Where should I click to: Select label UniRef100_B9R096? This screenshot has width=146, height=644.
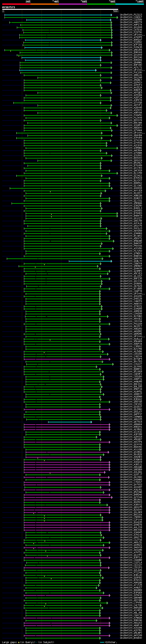click(x=131, y=620)
